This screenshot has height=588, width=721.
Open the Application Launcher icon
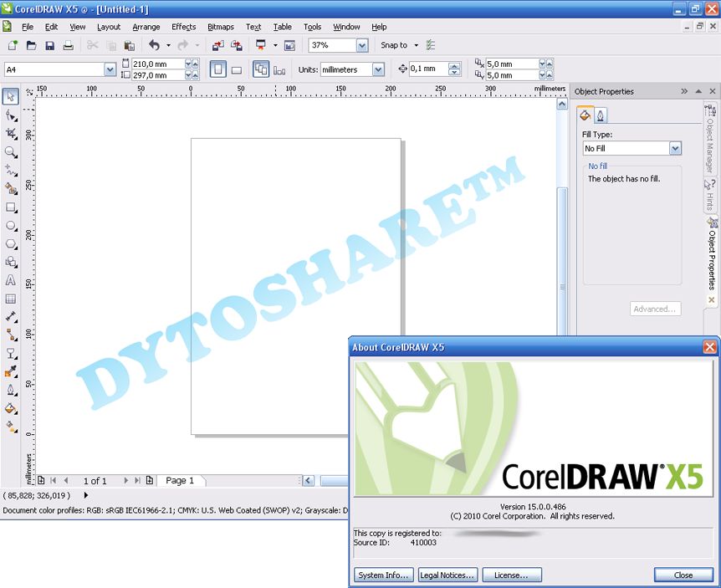261,45
